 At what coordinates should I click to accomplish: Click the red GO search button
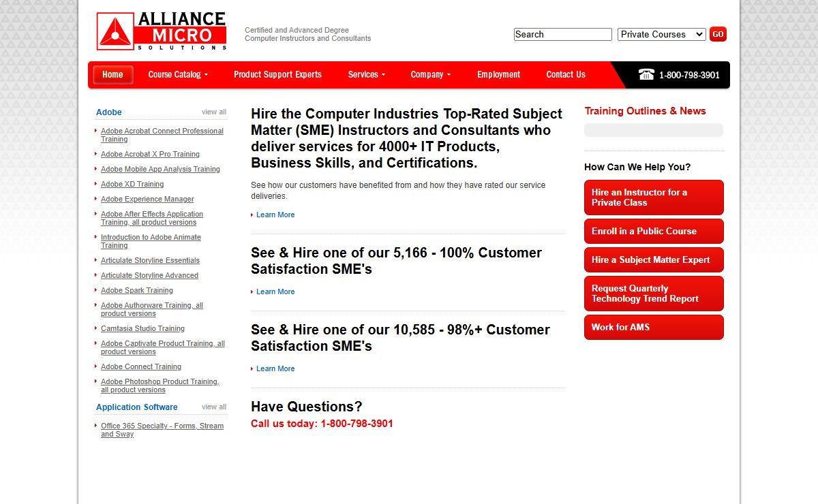(718, 34)
